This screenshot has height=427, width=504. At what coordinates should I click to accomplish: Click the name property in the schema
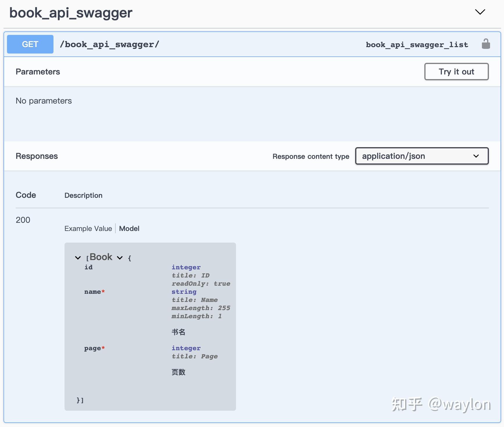pyautogui.click(x=92, y=292)
